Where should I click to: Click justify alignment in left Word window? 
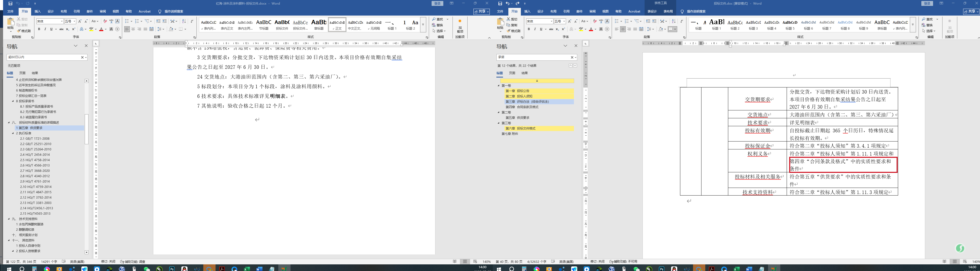pos(145,29)
